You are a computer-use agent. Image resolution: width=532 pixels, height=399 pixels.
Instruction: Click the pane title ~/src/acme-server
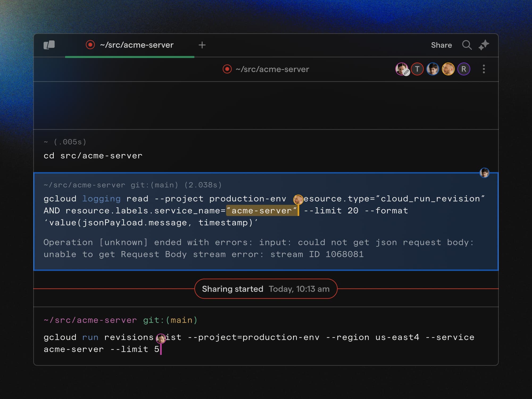(x=272, y=69)
